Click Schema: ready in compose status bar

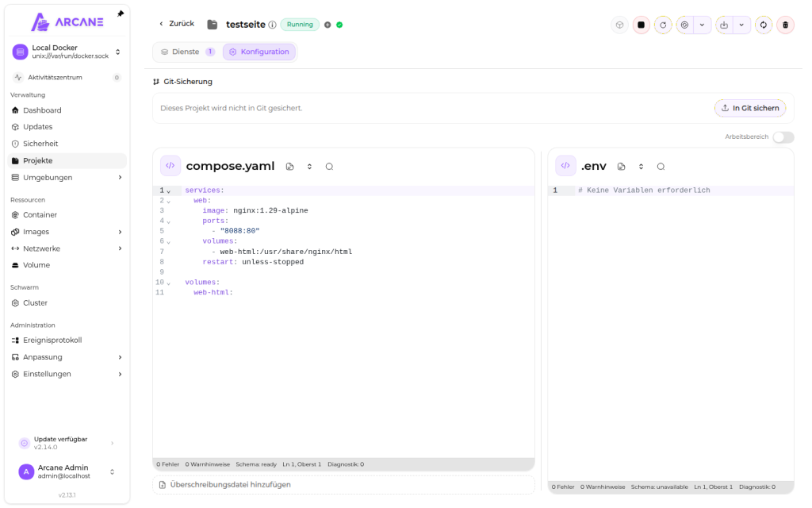pos(256,464)
